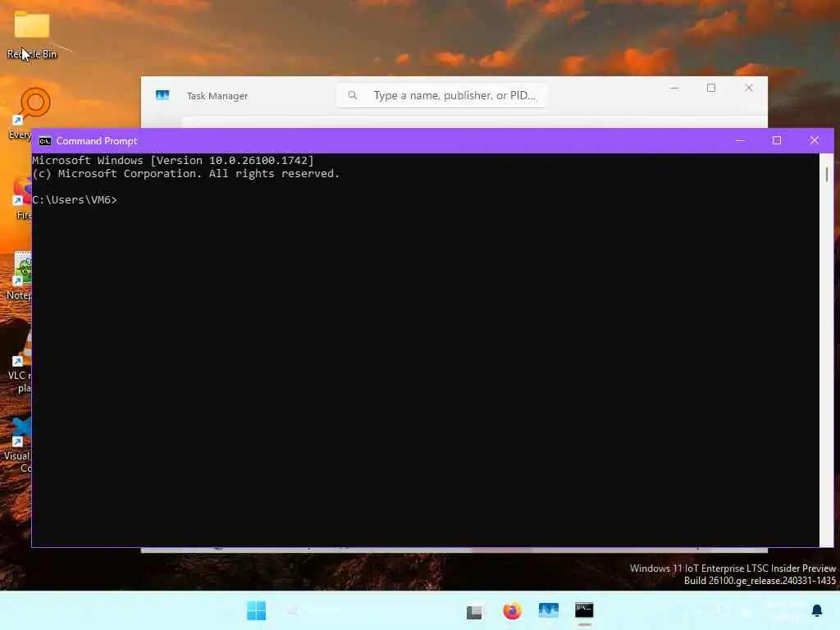Focus the Task Manager search field
Viewport: 840px width, 630px height.
441,95
